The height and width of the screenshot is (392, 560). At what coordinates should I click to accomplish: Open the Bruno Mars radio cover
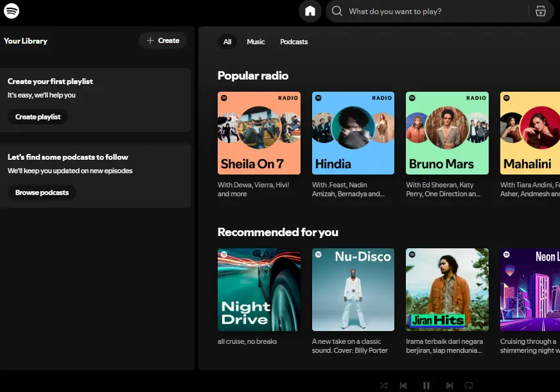(x=447, y=133)
